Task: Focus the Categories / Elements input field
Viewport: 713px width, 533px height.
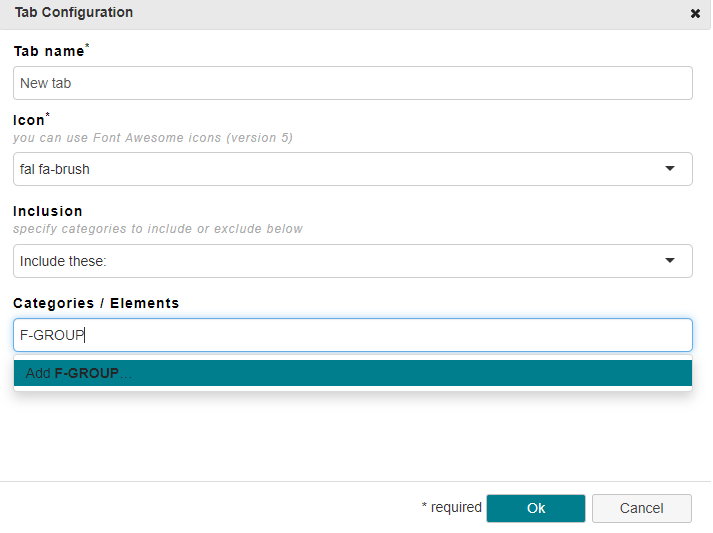Action: 353,335
